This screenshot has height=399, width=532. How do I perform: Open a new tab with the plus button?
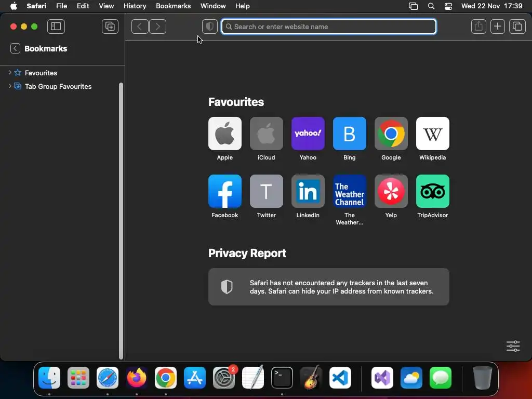pyautogui.click(x=497, y=26)
